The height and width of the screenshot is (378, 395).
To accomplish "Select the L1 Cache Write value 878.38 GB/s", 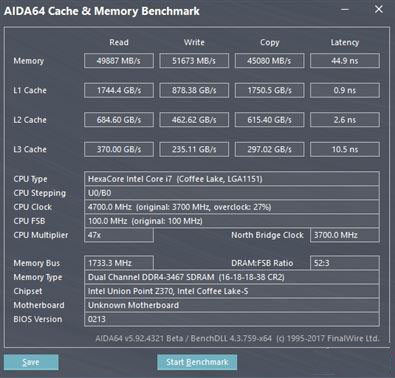I will click(x=194, y=90).
